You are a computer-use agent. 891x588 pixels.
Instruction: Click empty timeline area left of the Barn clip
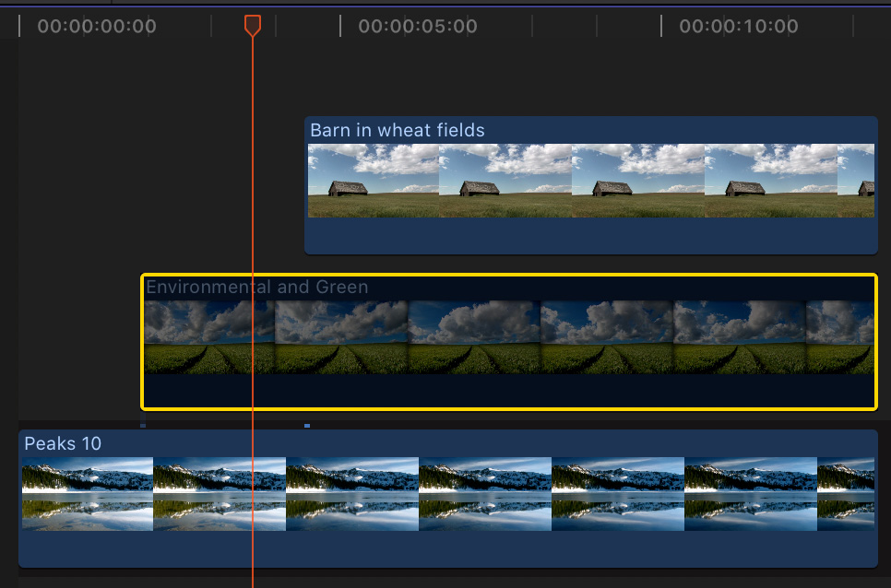tap(157, 184)
